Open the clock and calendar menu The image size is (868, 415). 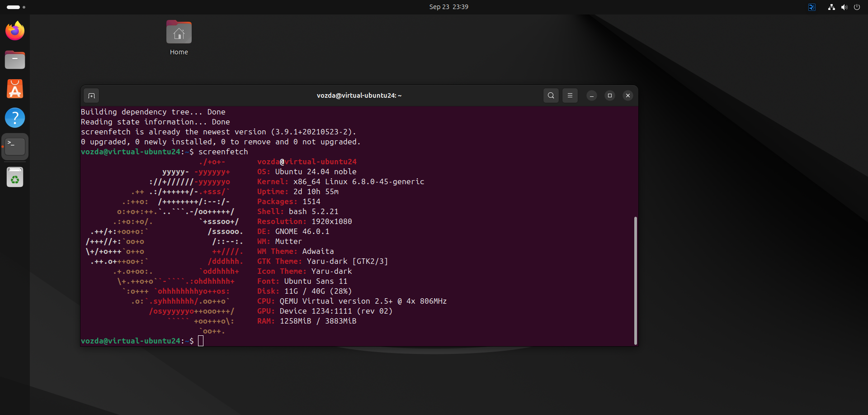click(x=448, y=7)
